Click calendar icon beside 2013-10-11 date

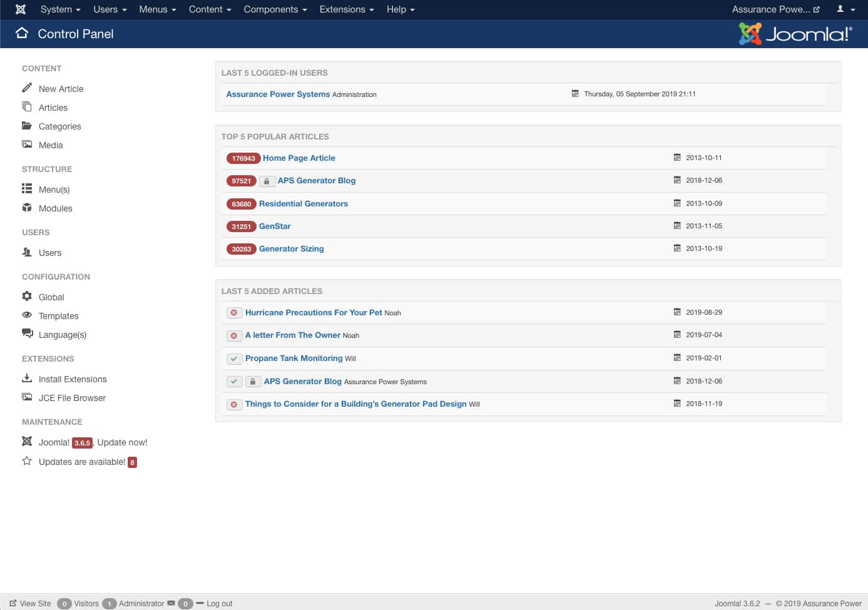[x=677, y=157]
